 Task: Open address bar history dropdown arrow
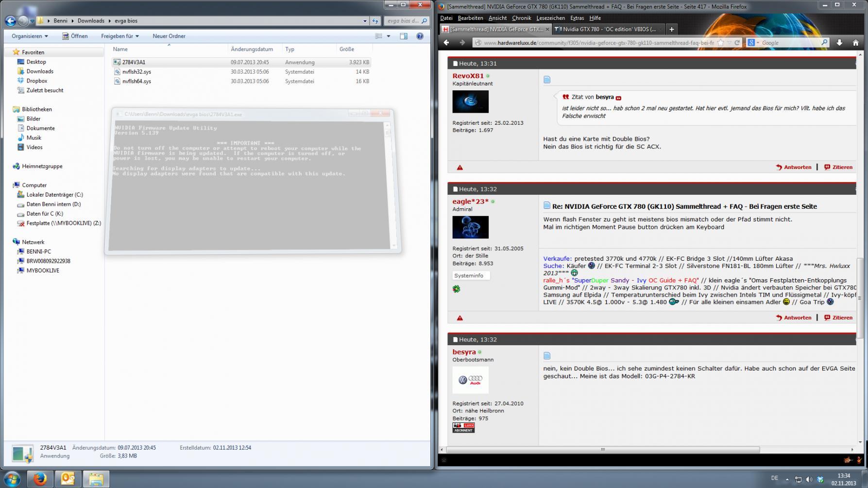365,21
